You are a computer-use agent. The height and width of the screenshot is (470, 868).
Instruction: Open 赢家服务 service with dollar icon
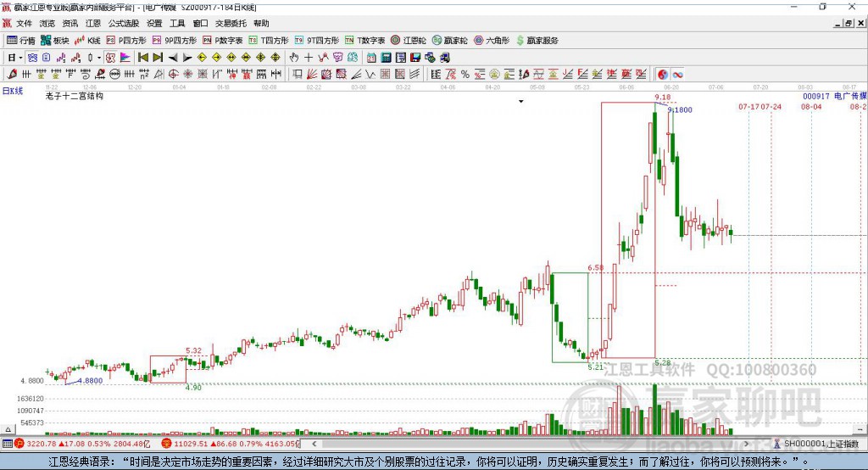[x=537, y=41]
